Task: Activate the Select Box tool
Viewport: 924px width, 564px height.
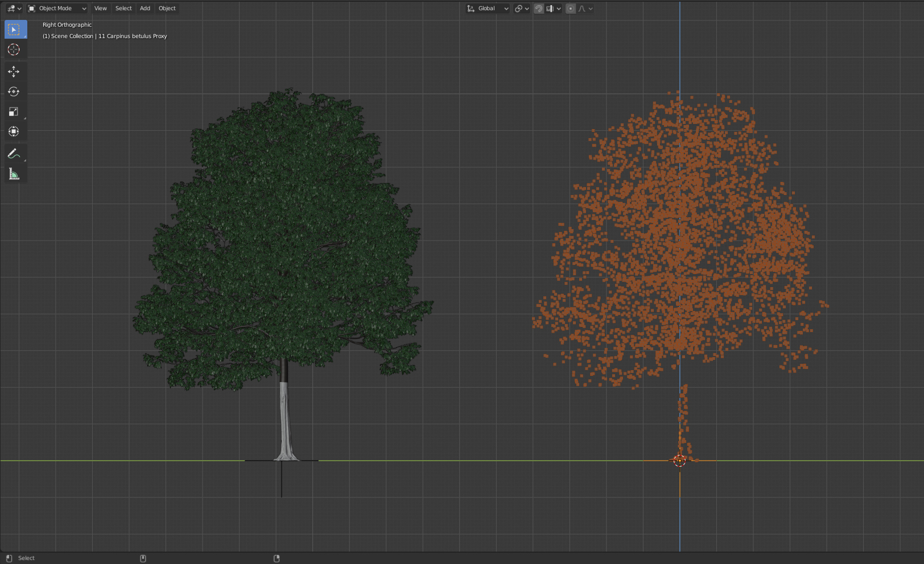Action: (x=14, y=30)
